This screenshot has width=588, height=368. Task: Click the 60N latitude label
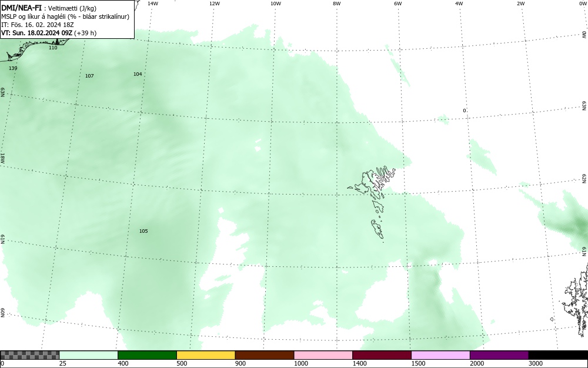click(x=2, y=313)
